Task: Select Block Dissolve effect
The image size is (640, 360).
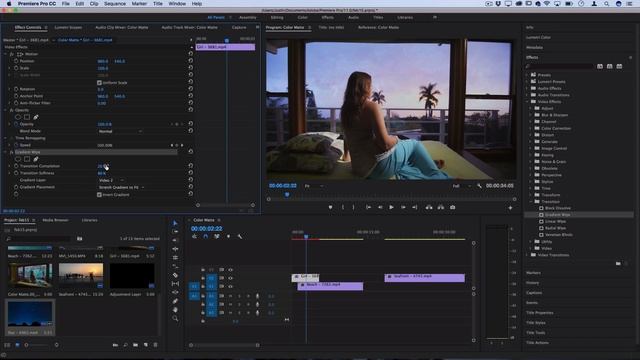Action: tap(558, 208)
